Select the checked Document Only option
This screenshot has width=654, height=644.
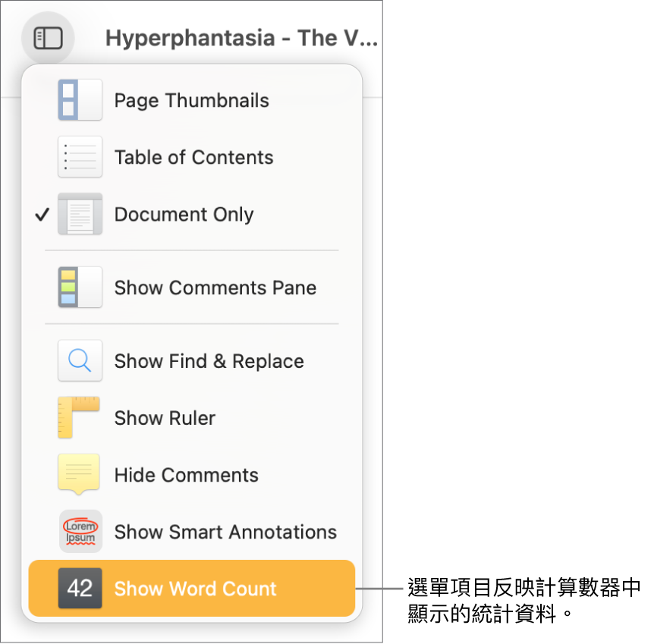[x=184, y=215]
